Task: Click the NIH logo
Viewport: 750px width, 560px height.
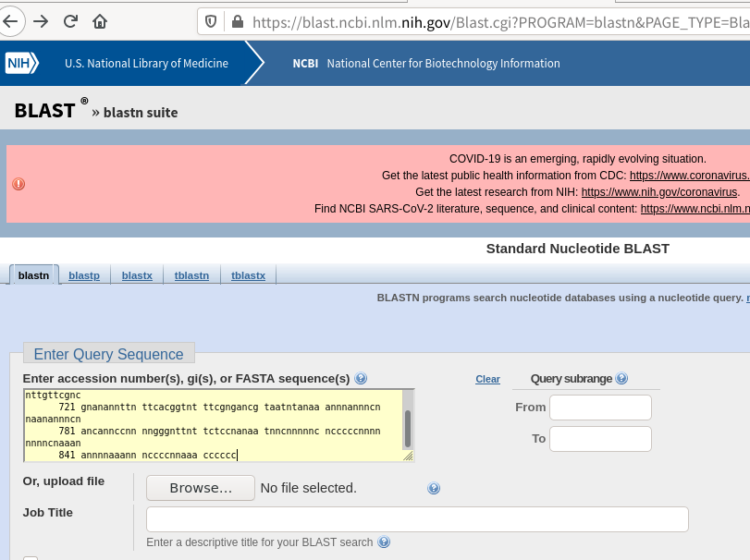Action: tap(21, 63)
